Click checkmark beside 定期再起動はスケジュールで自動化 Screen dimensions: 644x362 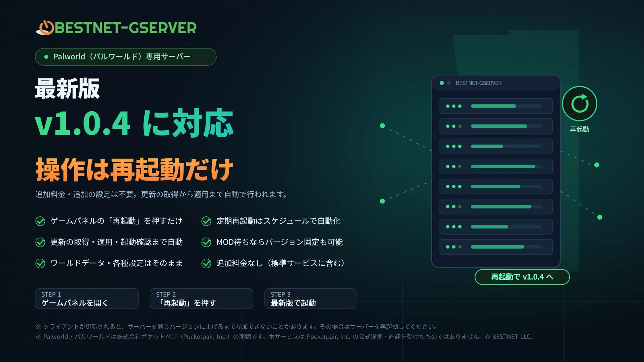(206, 221)
